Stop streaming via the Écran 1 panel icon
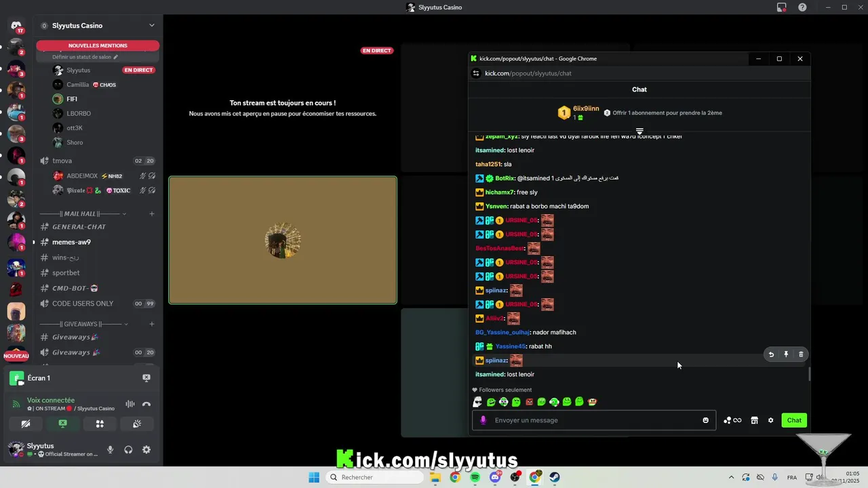The height and width of the screenshot is (488, 868). pos(146,378)
